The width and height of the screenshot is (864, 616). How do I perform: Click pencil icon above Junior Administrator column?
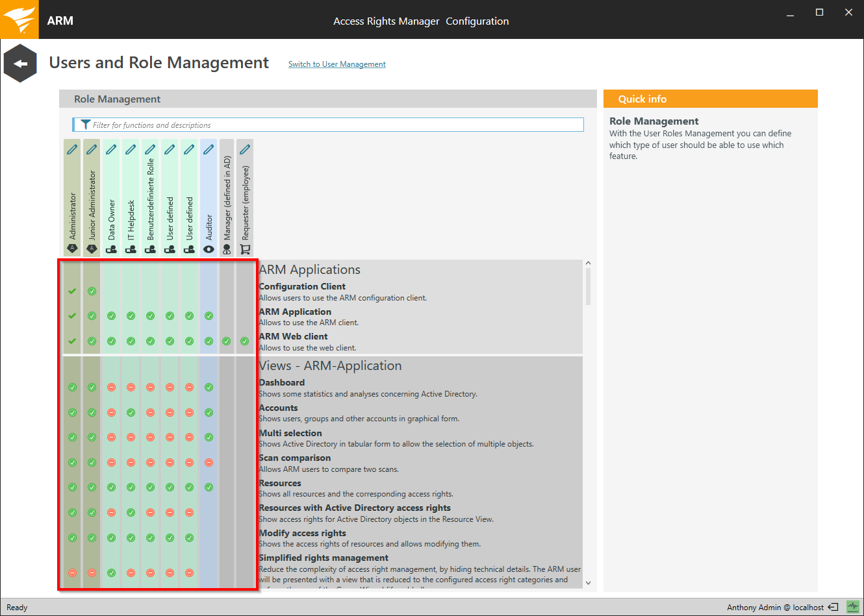[x=92, y=149]
